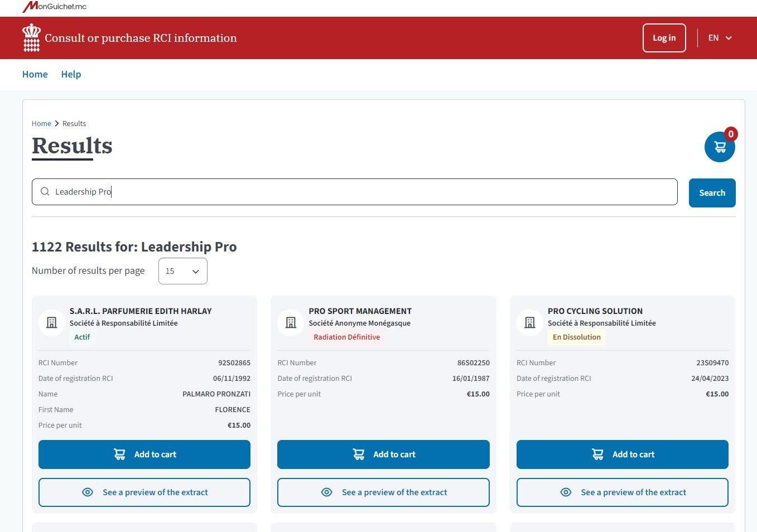
Task: Click the Consult or purchase RCI information title
Action: pyautogui.click(x=141, y=38)
